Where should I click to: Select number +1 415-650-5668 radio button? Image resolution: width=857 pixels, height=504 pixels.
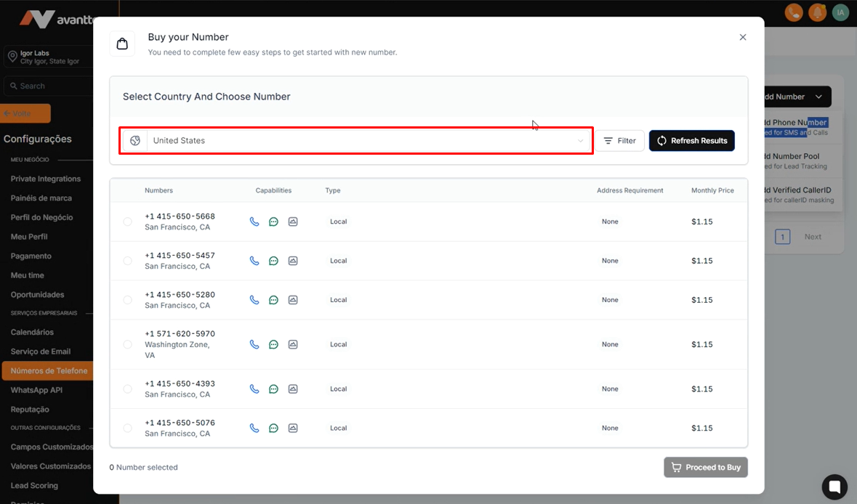pos(128,221)
